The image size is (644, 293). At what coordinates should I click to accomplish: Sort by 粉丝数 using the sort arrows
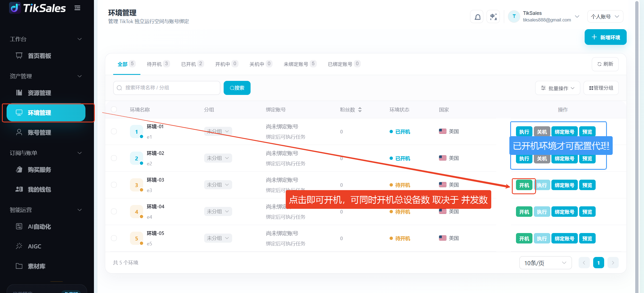[360, 109]
